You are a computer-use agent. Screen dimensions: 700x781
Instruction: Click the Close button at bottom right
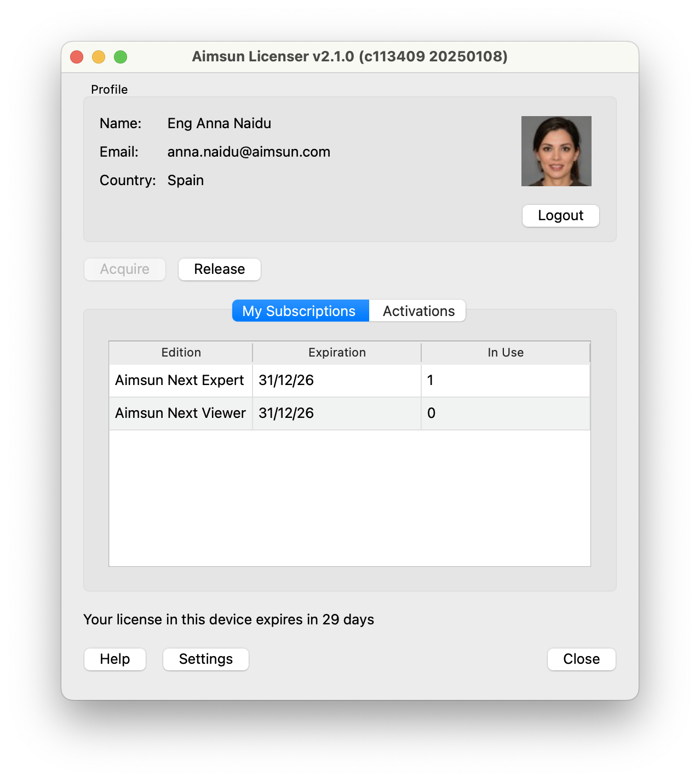pyautogui.click(x=581, y=659)
